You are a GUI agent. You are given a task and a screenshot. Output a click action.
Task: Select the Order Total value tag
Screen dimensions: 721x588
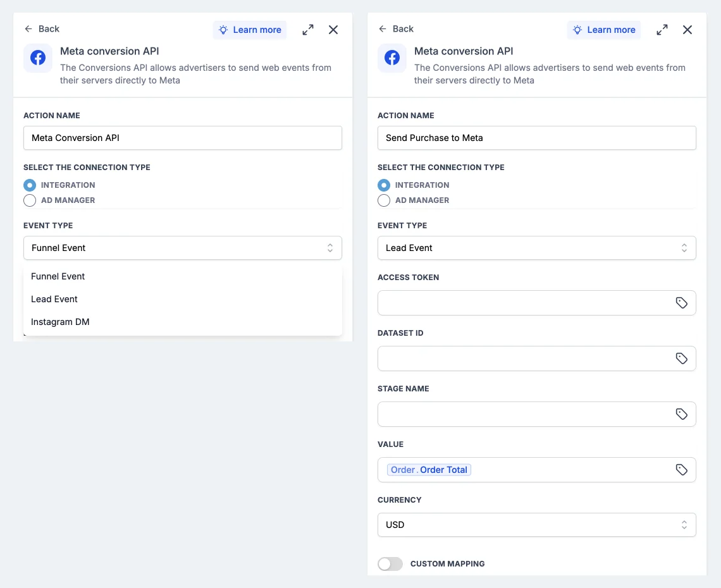point(429,470)
